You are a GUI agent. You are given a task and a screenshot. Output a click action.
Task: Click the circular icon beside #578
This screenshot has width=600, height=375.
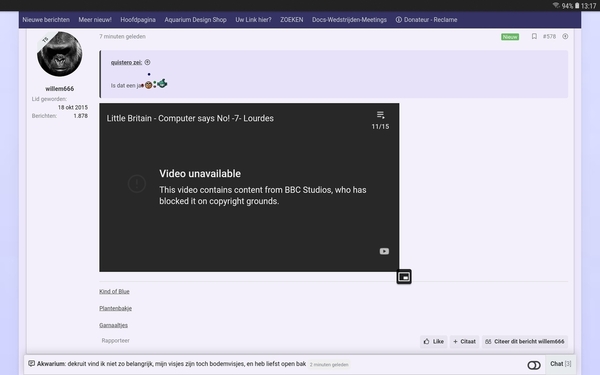coord(565,36)
